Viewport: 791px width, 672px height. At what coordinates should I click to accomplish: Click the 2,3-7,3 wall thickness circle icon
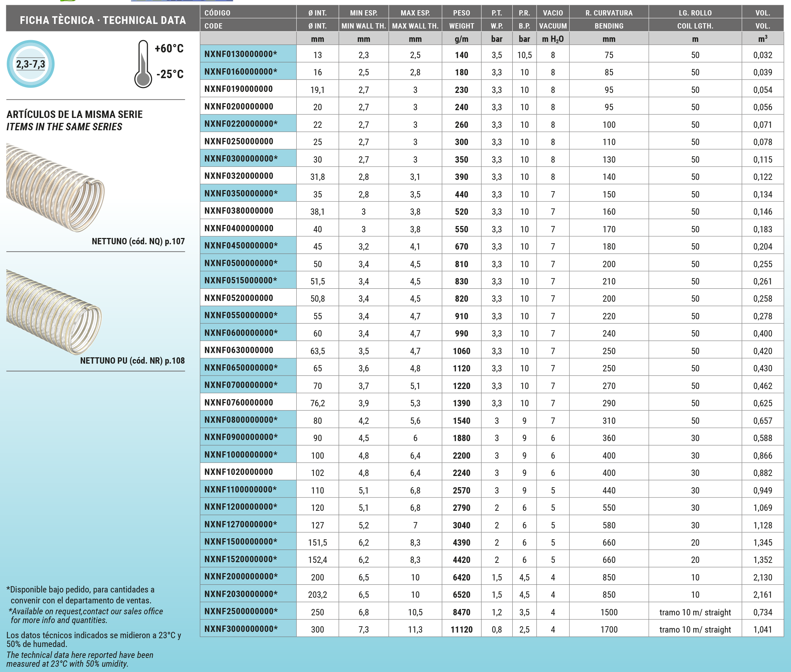point(31,64)
